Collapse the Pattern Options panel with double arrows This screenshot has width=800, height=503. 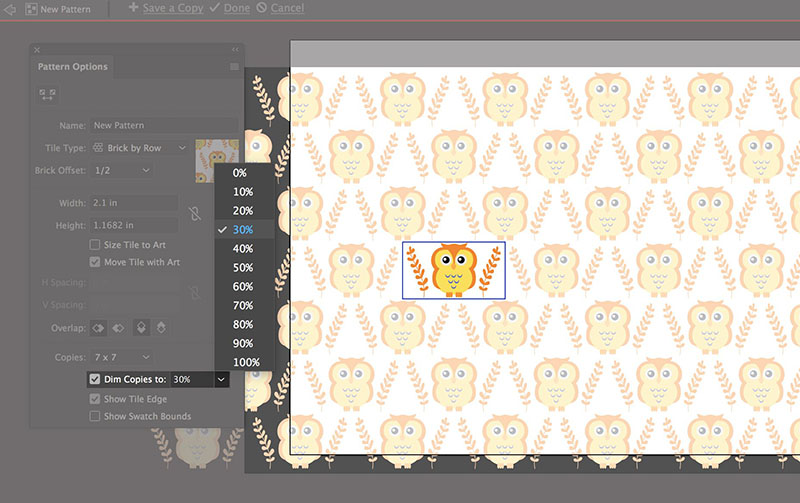point(235,49)
